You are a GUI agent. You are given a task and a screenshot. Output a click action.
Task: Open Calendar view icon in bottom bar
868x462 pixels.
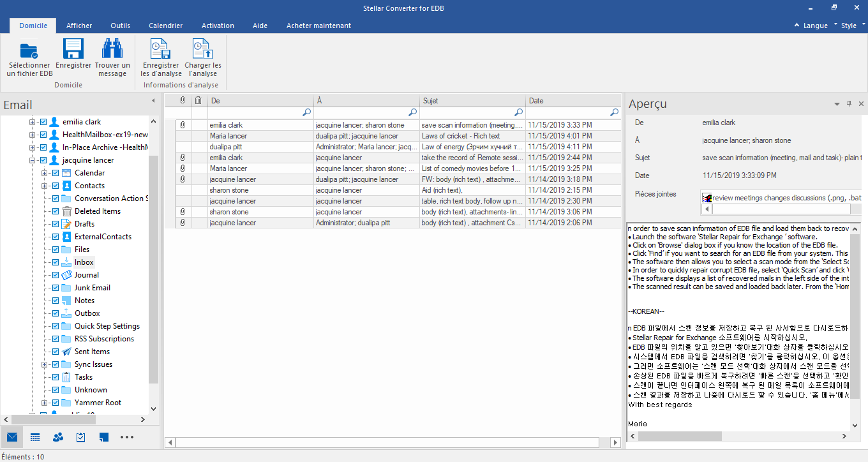click(x=35, y=437)
